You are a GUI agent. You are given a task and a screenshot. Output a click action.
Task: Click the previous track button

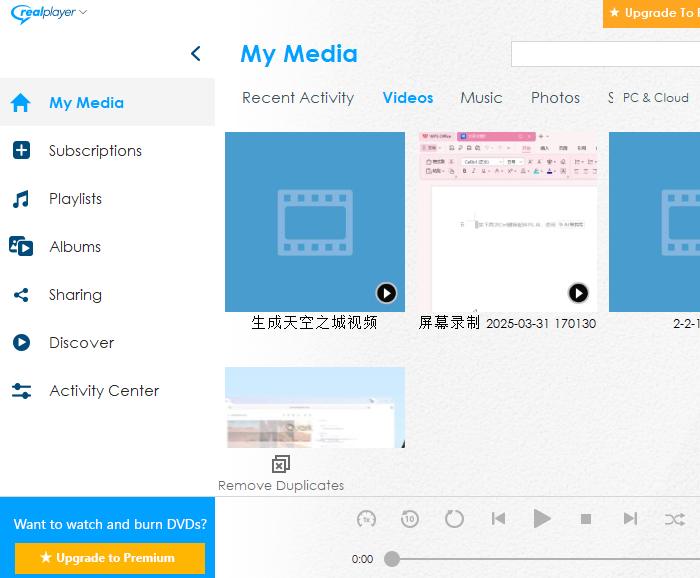[x=498, y=519]
